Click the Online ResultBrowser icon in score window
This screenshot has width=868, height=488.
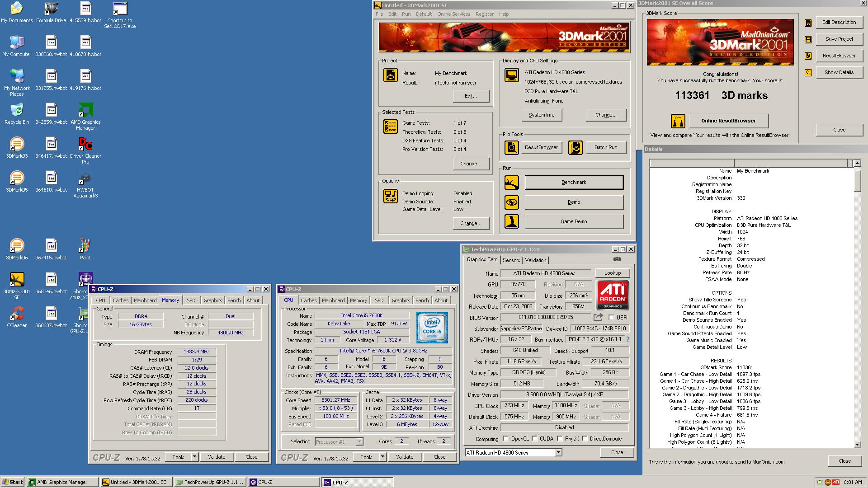(678, 121)
